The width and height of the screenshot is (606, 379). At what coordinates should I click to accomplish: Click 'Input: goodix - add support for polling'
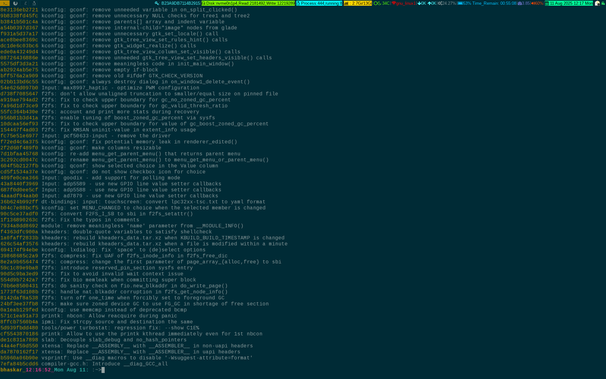(90, 178)
